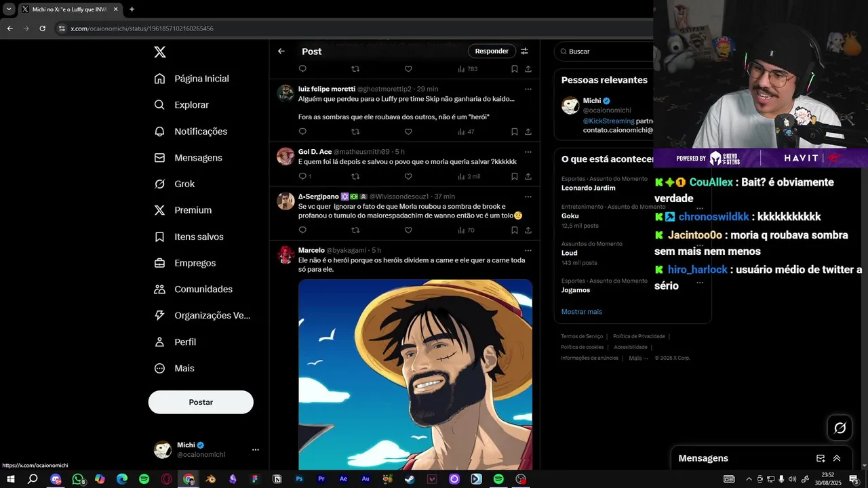Open account menu dots beside Michi
This screenshot has height=488, width=868.
[x=256, y=449]
